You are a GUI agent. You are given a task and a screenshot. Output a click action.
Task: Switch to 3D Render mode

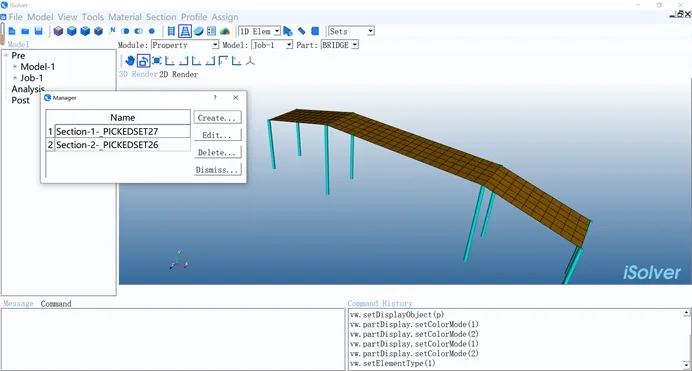[x=138, y=74]
